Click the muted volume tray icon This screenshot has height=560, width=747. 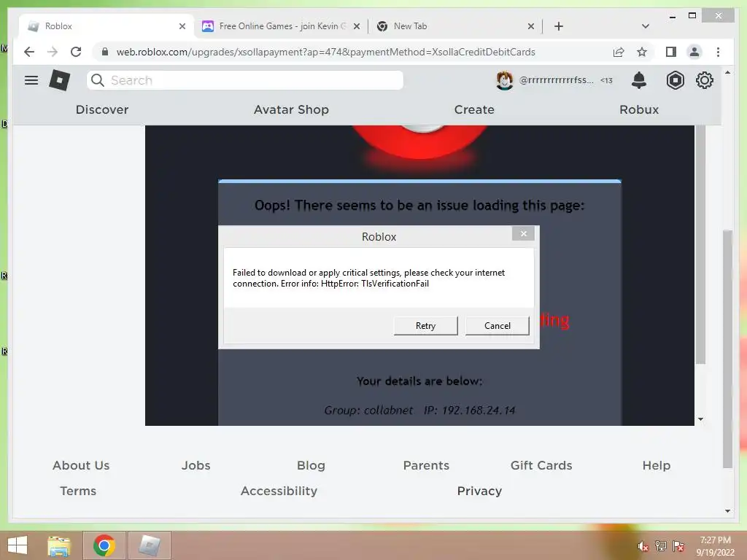643,546
